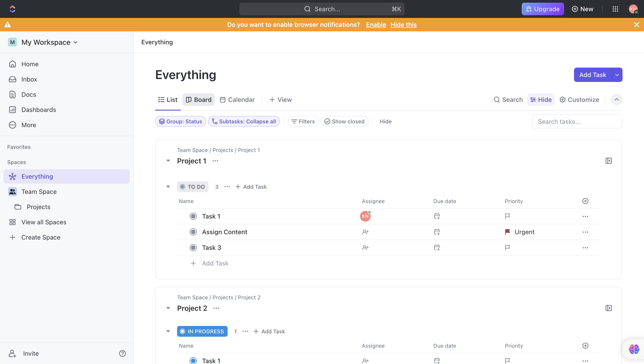
Task: Collapse Project 1 panel with sidebar icon
Action: pyautogui.click(x=608, y=161)
